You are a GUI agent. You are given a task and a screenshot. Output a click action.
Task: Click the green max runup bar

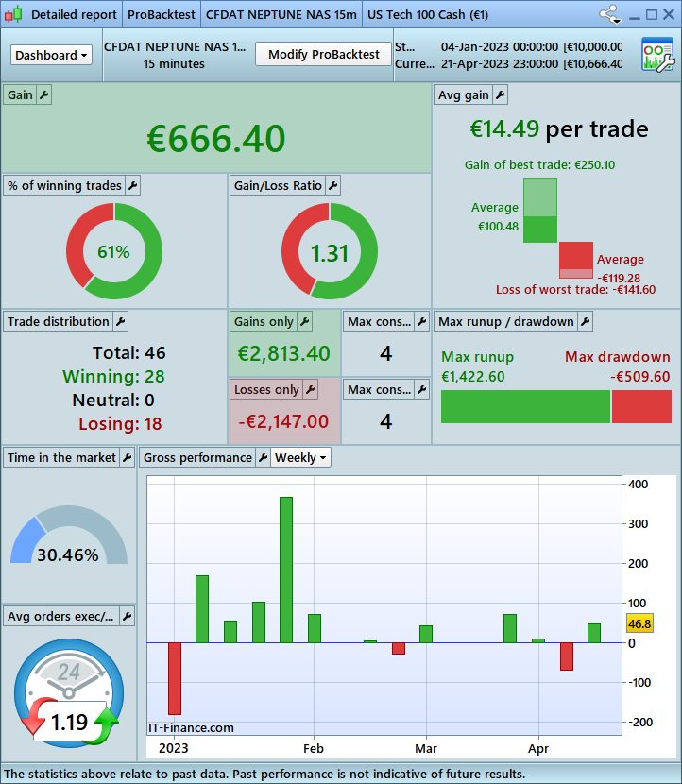[x=525, y=406]
